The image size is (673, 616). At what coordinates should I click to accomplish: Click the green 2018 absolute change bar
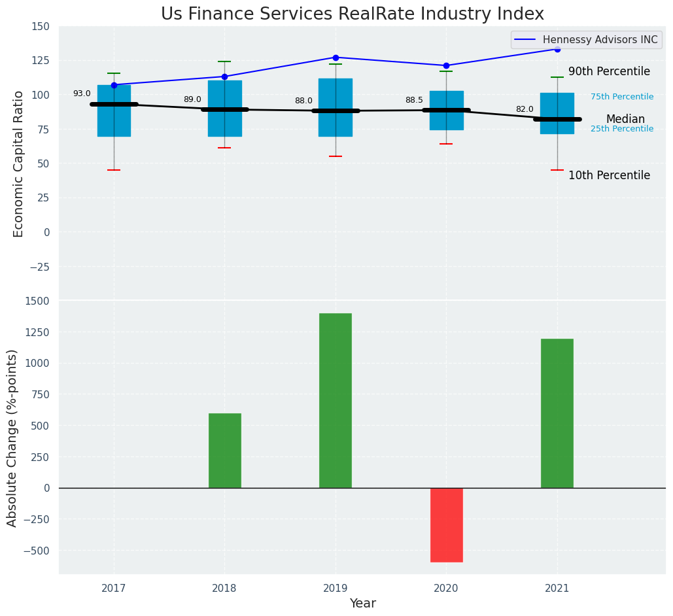click(x=224, y=450)
